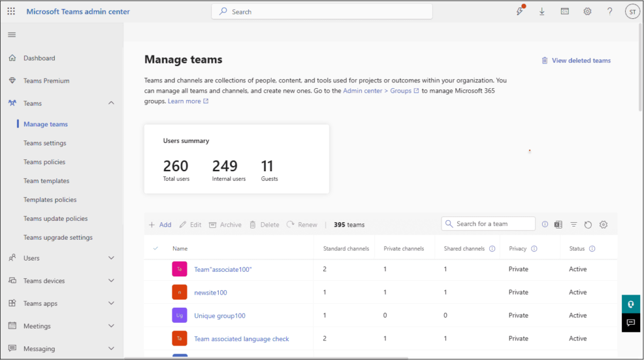Open the Unique group100 team link

(x=219, y=315)
